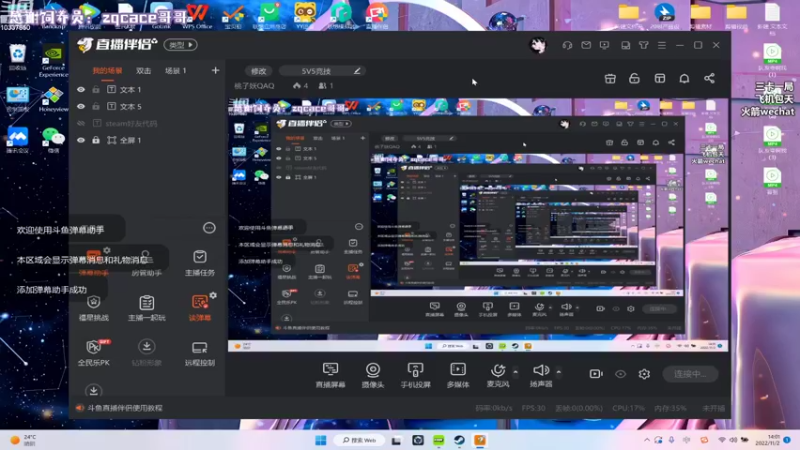Click the 未开播 status text
This screenshot has width=800, height=450.
point(713,408)
